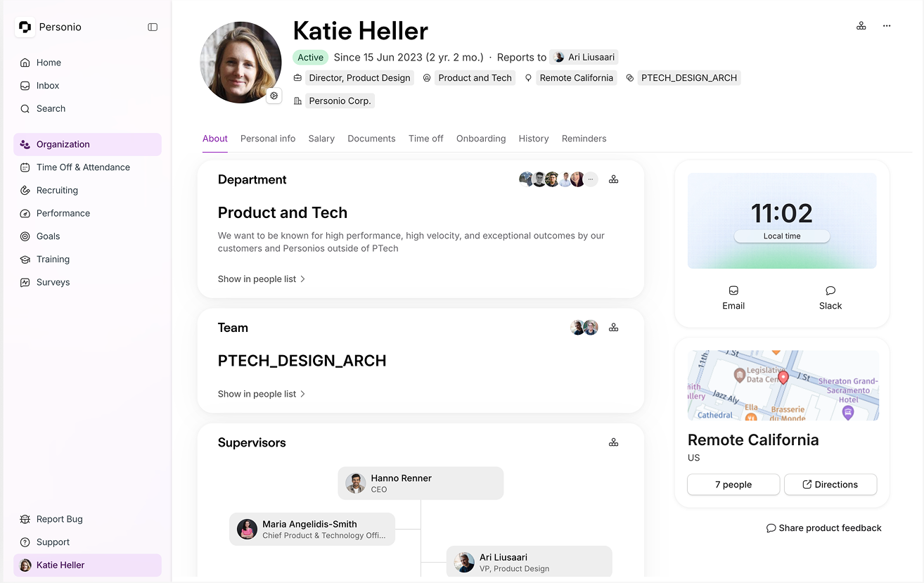Email Katie via the Email icon

pos(733,297)
